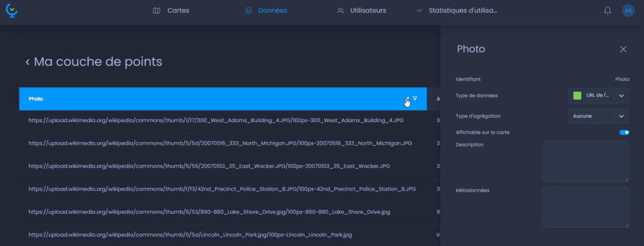Open the AS user avatar menu
The width and height of the screenshot is (644, 246).
point(628,11)
